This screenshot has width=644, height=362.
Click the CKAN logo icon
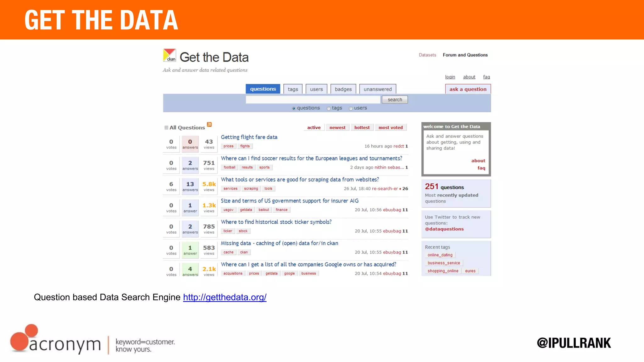point(169,55)
